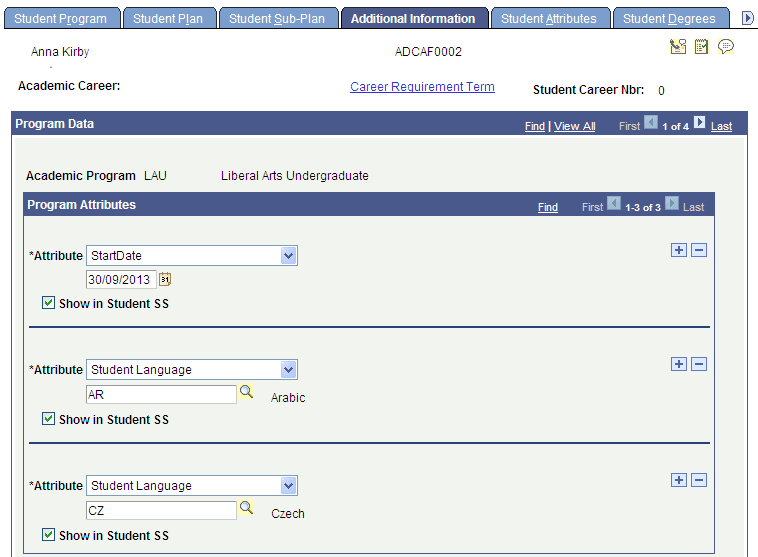Click the 30/09/2013 date field
The height and width of the screenshot is (557, 758).
pyautogui.click(x=121, y=279)
